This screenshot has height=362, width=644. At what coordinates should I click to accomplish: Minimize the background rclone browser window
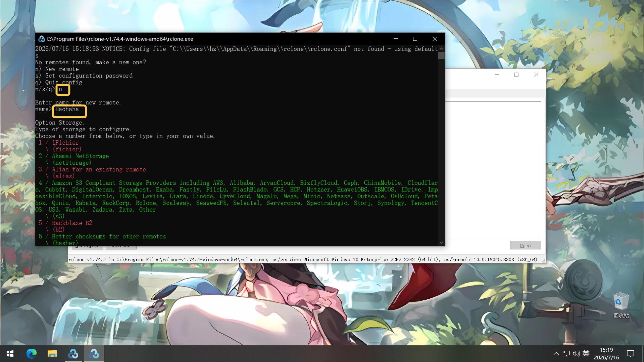click(x=497, y=75)
